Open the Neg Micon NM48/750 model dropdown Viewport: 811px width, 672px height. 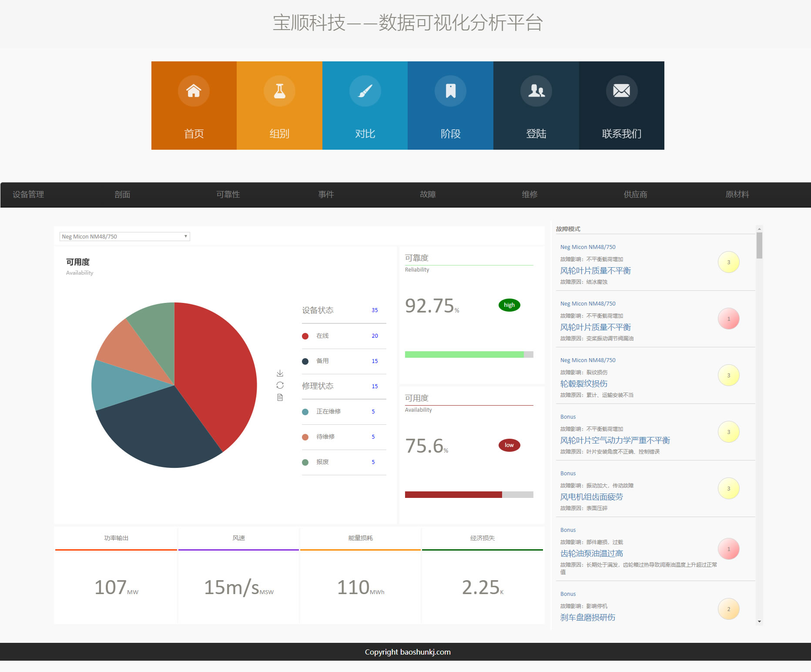click(124, 236)
